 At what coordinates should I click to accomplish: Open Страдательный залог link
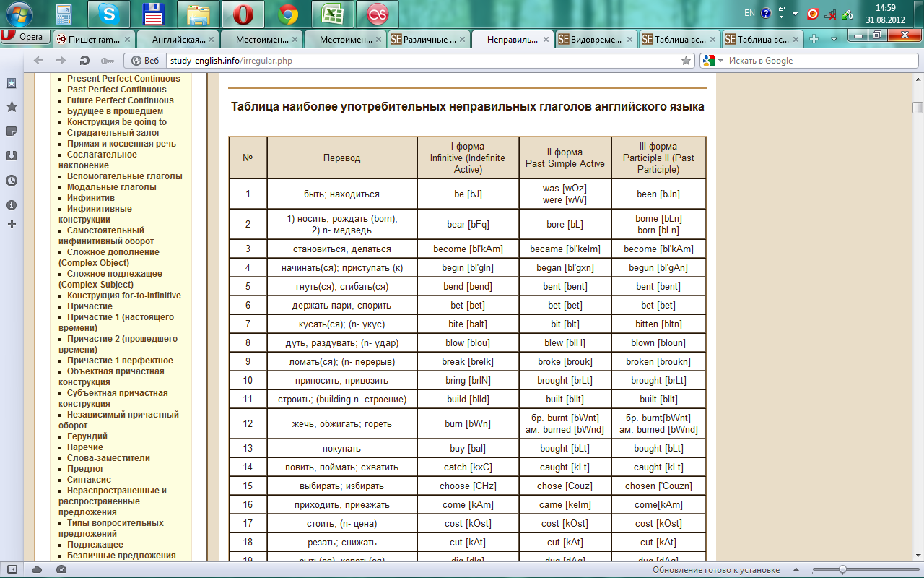coord(114,133)
